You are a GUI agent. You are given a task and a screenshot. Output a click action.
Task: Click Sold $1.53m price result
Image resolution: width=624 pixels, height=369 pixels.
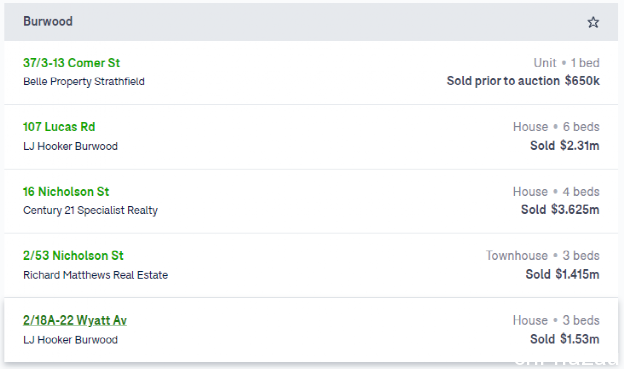pos(565,339)
